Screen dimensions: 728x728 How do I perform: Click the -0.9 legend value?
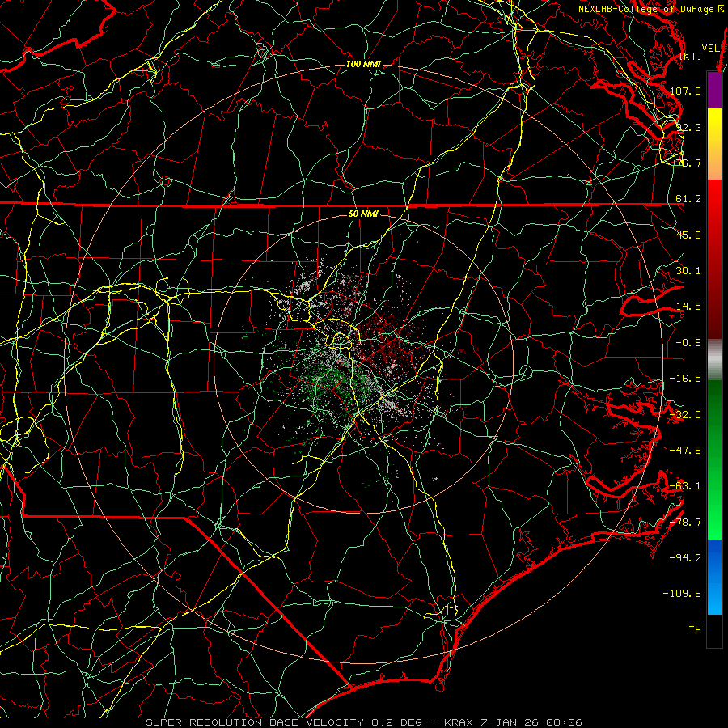[688, 343]
